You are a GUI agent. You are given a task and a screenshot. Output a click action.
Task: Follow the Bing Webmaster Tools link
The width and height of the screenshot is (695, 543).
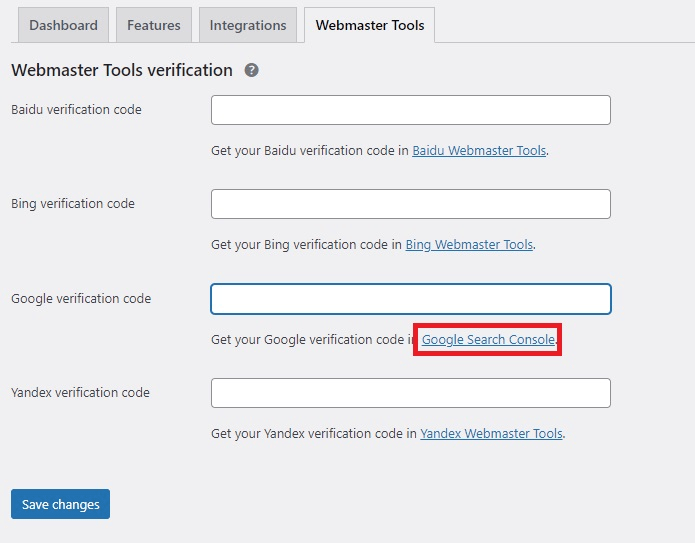coord(469,245)
